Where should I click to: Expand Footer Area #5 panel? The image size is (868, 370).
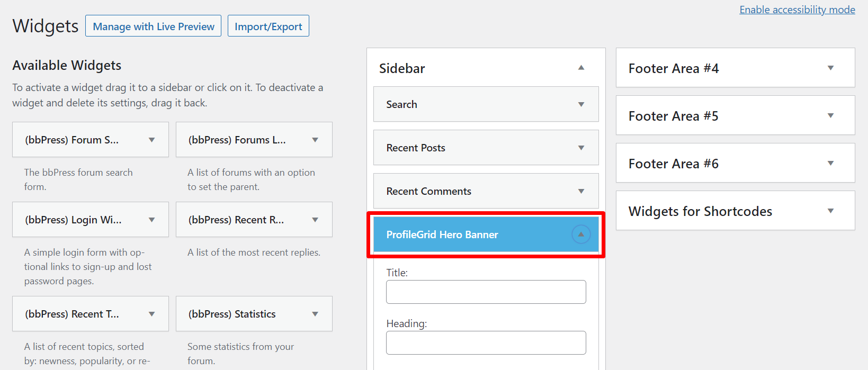[x=830, y=116]
